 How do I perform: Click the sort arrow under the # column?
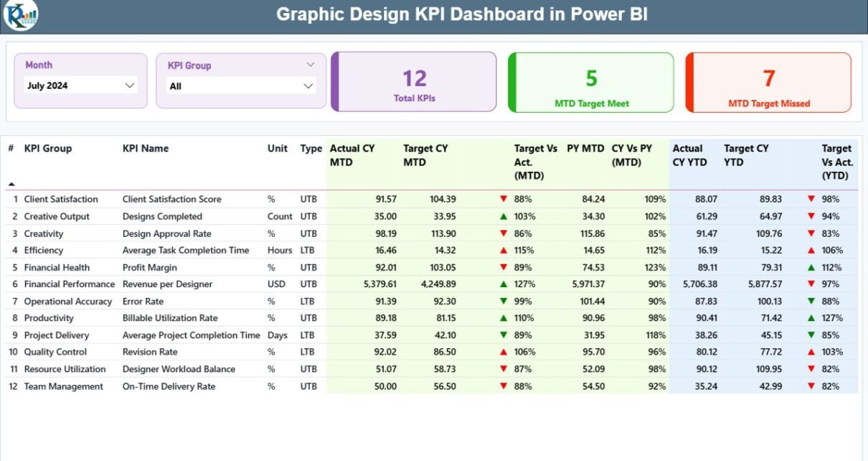11,185
